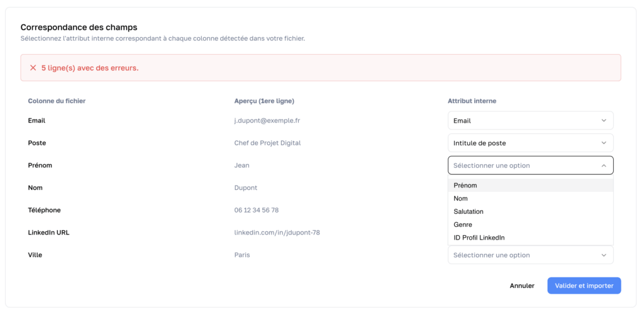Click the phone preview 06 12 34 56 78
The width and height of the screenshot is (644, 315).
coord(256,210)
